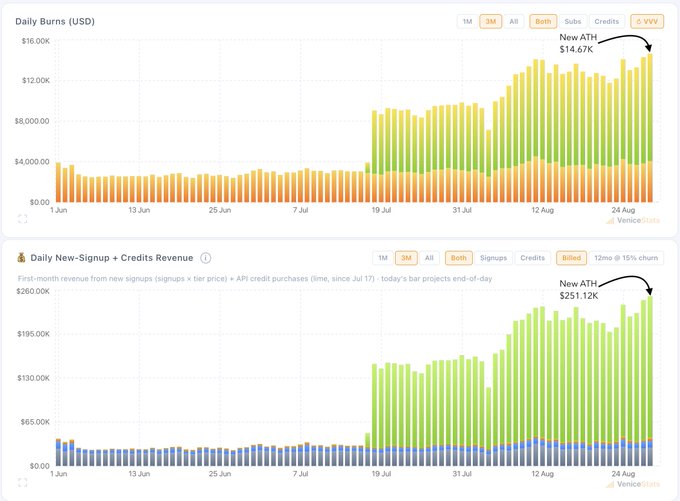Open info icon beside Credits Revenue title
680x501 pixels.
(x=206, y=258)
